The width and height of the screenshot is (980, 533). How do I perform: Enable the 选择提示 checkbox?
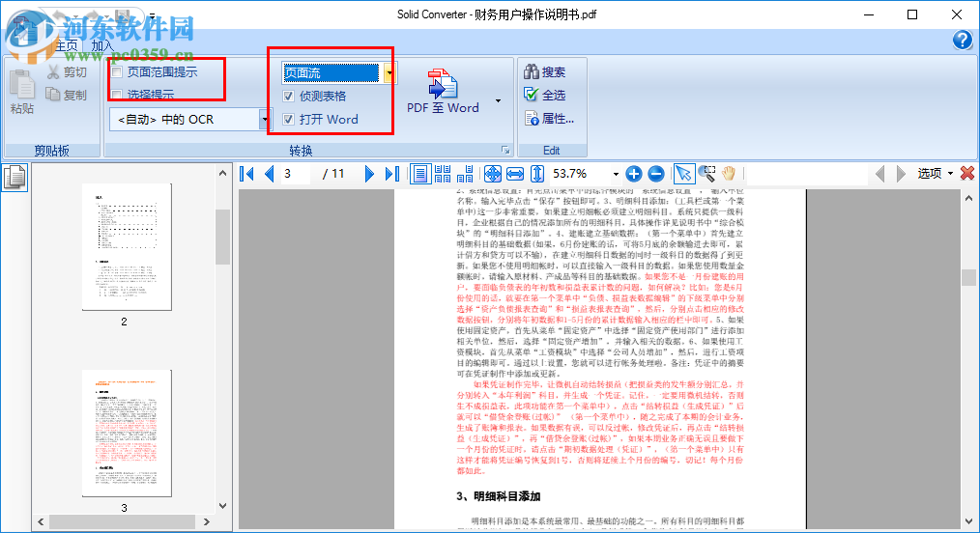coord(117,95)
